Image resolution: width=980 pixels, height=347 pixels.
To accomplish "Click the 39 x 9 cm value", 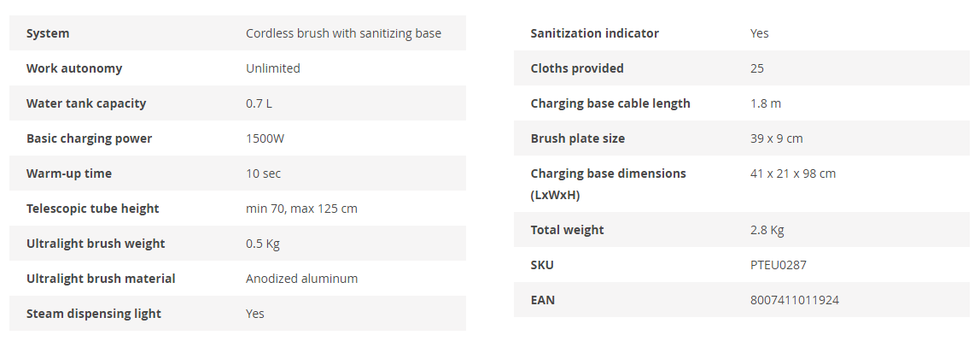I will (776, 138).
